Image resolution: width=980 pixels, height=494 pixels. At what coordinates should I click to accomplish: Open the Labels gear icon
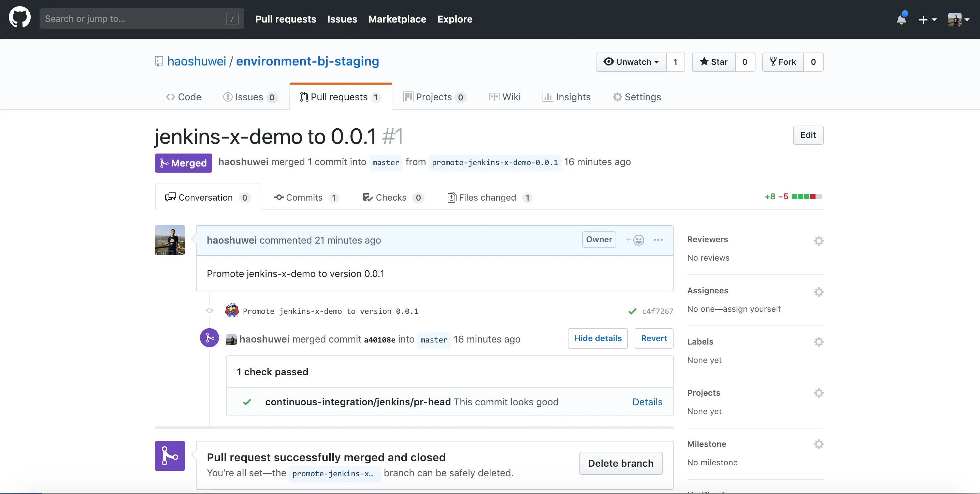[x=818, y=342]
